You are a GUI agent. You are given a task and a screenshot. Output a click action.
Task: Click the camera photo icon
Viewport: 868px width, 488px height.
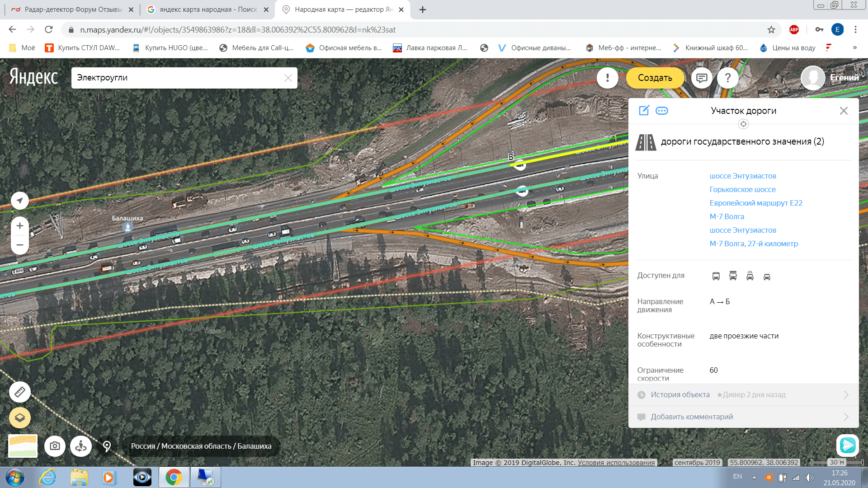(x=55, y=446)
